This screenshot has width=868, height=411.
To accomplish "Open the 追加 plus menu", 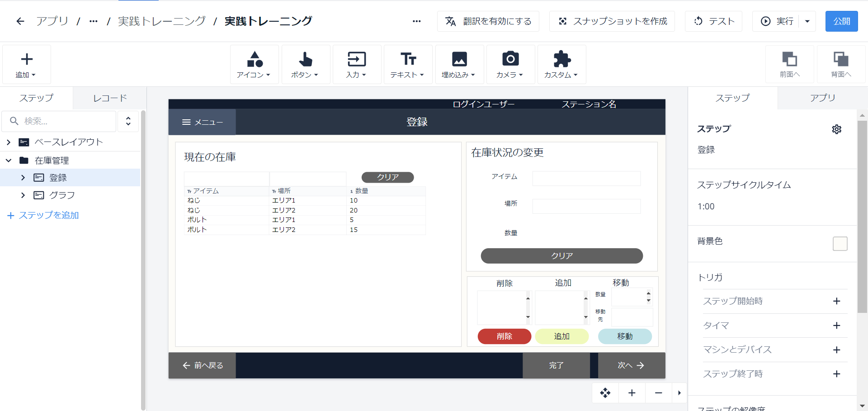I will [x=27, y=65].
